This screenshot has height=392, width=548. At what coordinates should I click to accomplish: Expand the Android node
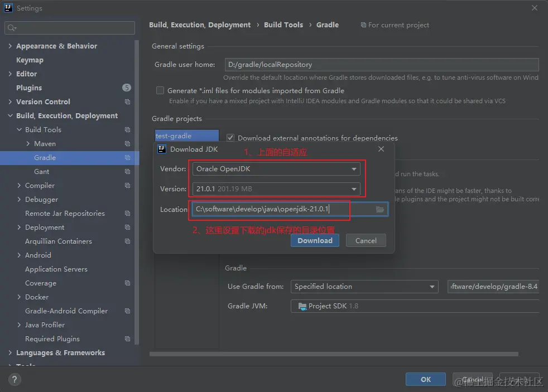point(19,255)
